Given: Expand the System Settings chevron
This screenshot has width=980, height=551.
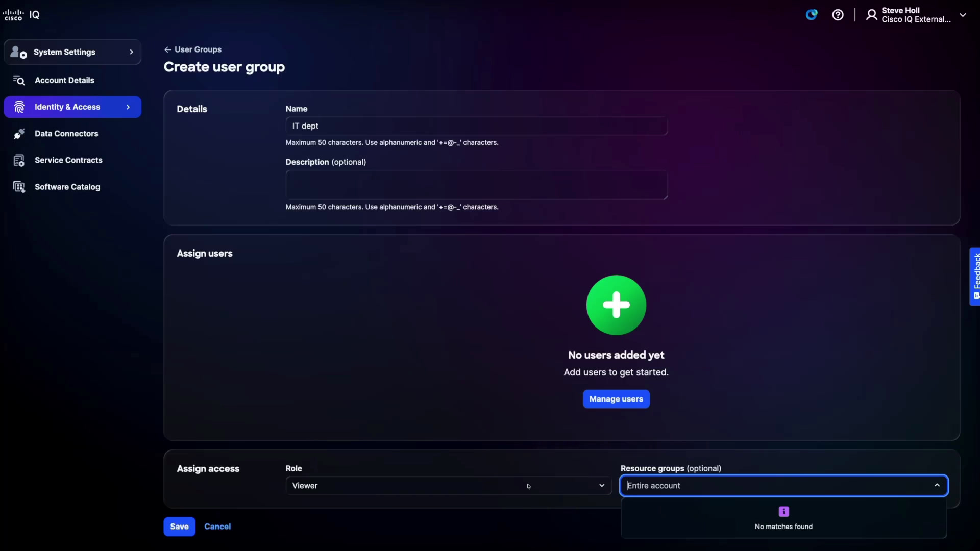Looking at the screenshot, I should pyautogui.click(x=131, y=52).
